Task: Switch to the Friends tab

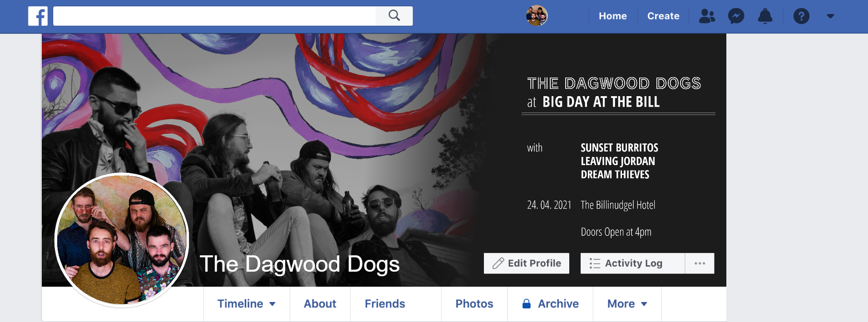Action: click(x=385, y=304)
